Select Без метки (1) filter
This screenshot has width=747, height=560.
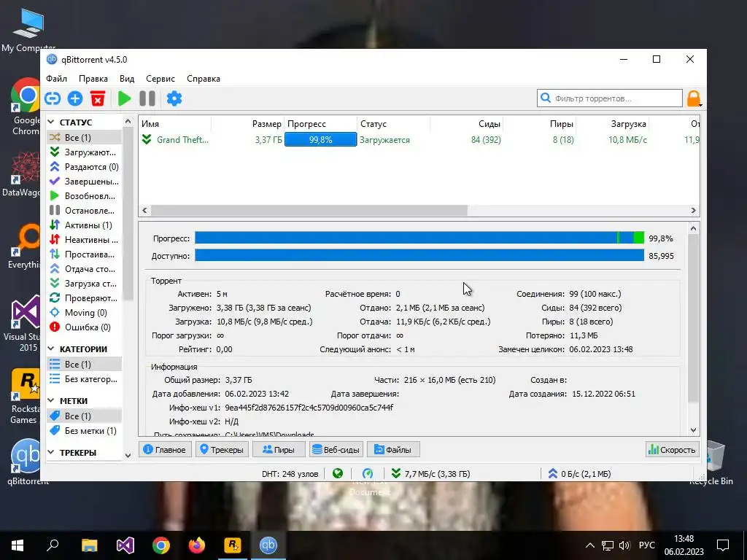point(84,430)
